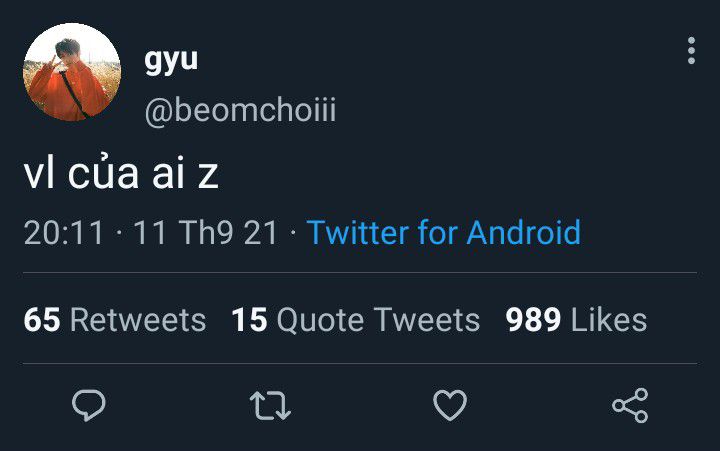Retweet this post using the arrows icon
The width and height of the screenshot is (720, 451).
coord(270,406)
